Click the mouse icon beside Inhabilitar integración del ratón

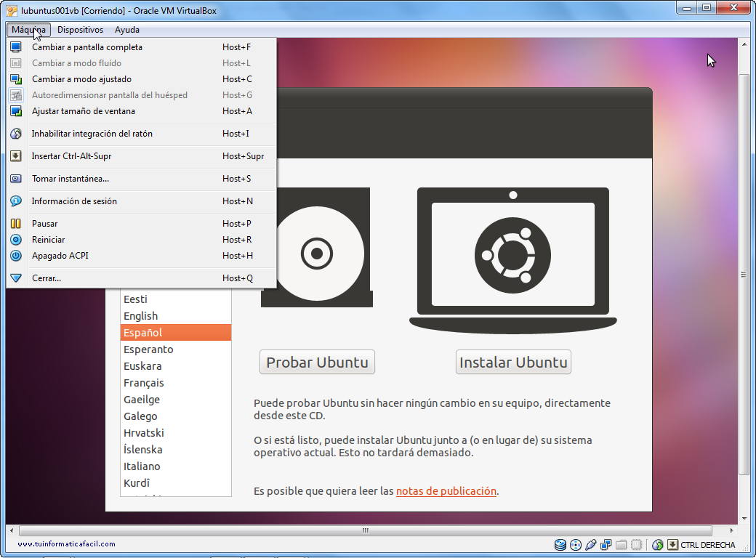click(16, 134)
